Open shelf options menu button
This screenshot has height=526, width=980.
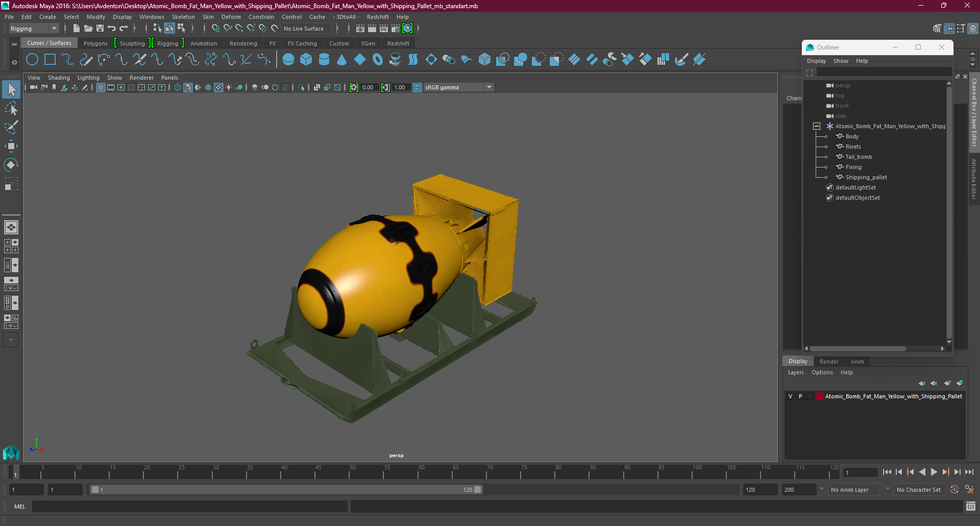pyautogui.click(x=14, y=62)
